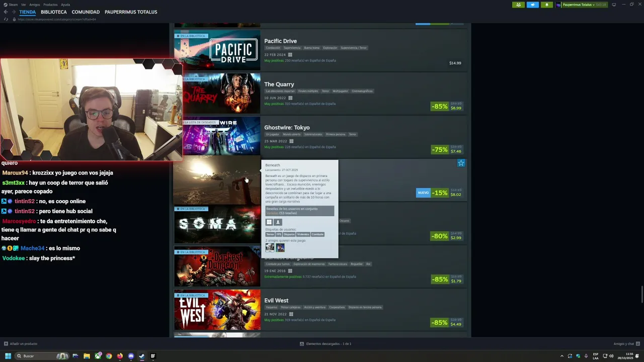The height and width of the screenshot is (362, 644).
Task: Open Elementos descargados downloads status
Action: [326, 344]
